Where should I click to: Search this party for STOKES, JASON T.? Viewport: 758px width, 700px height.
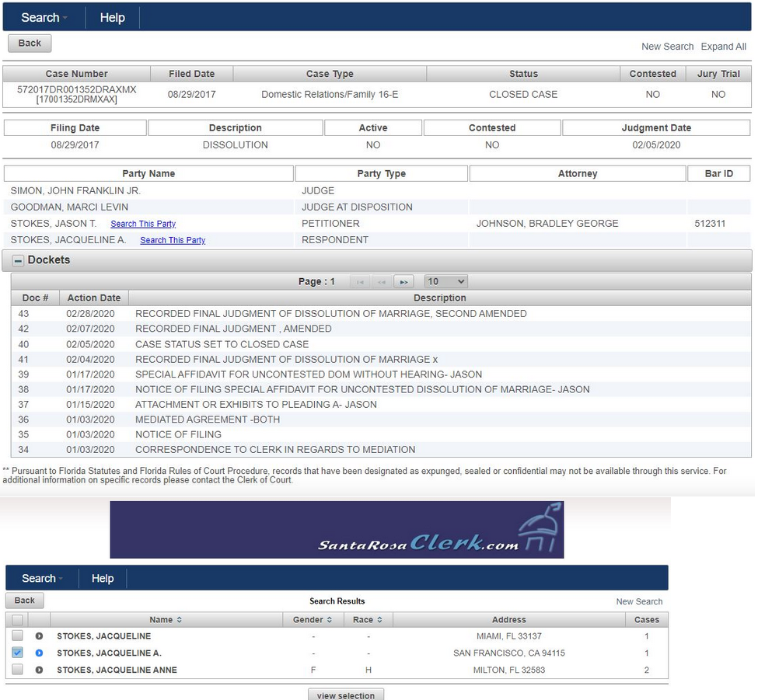click(x=143, y=224)
